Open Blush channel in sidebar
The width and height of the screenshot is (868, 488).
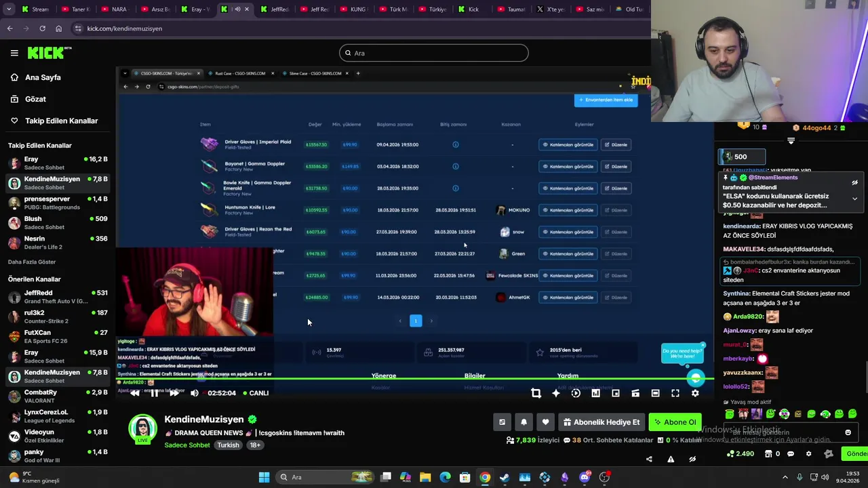[x=59, y=222]
